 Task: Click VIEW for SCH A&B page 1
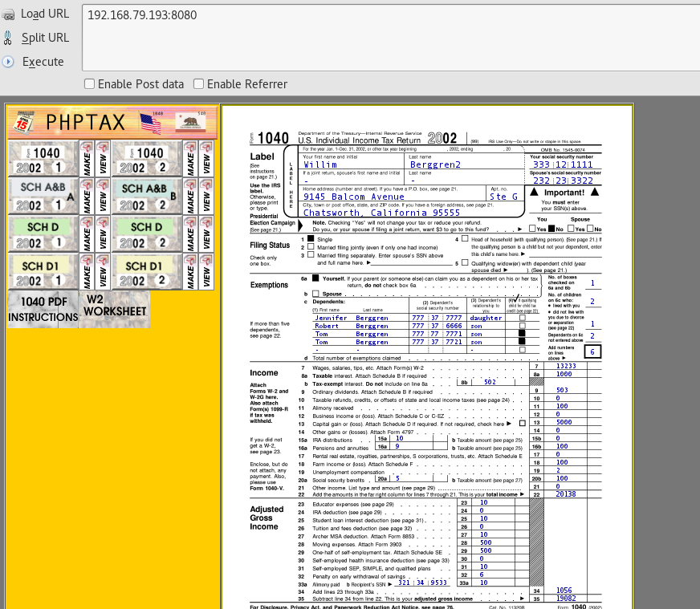(x=103, y=197)
